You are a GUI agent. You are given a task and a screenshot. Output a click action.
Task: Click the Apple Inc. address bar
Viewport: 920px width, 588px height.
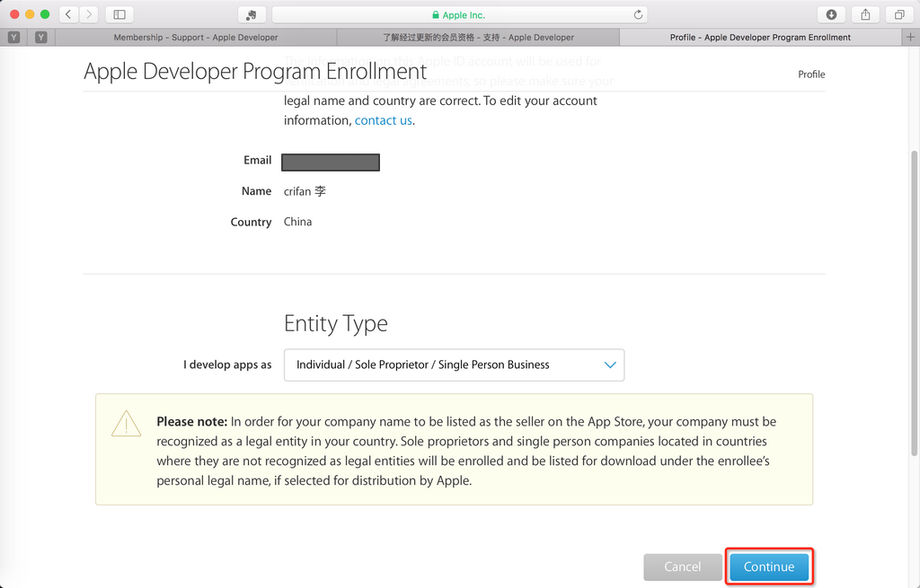pos(458,14)
